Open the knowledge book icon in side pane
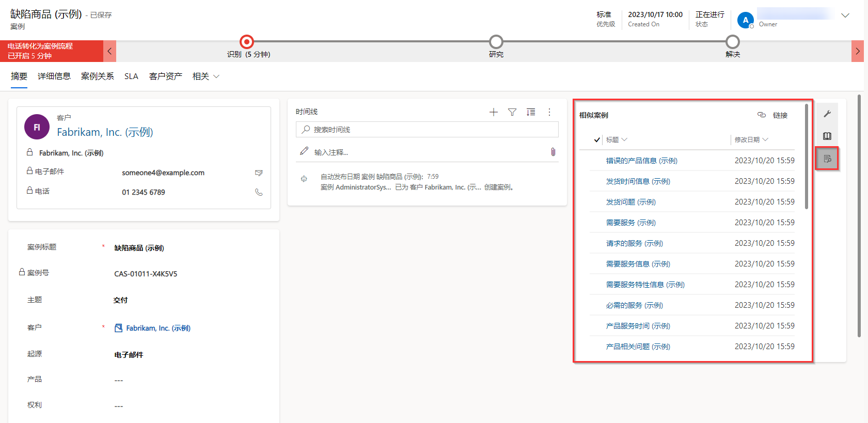 coord(827,136)
